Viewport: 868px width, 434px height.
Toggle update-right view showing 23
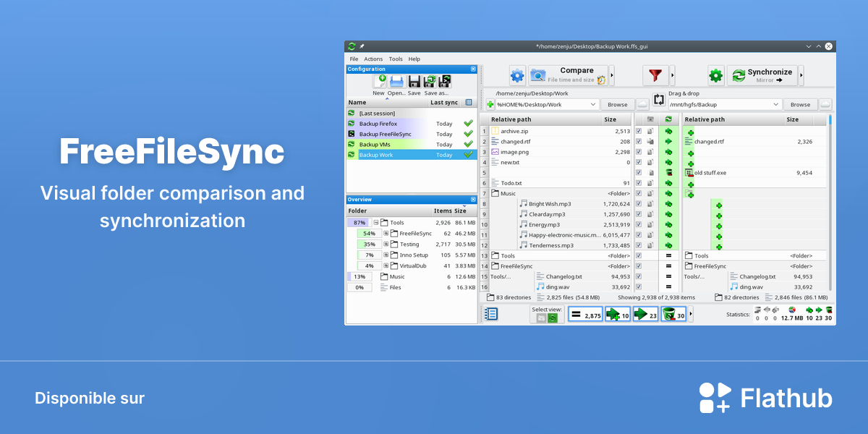[x=645, y=315]
